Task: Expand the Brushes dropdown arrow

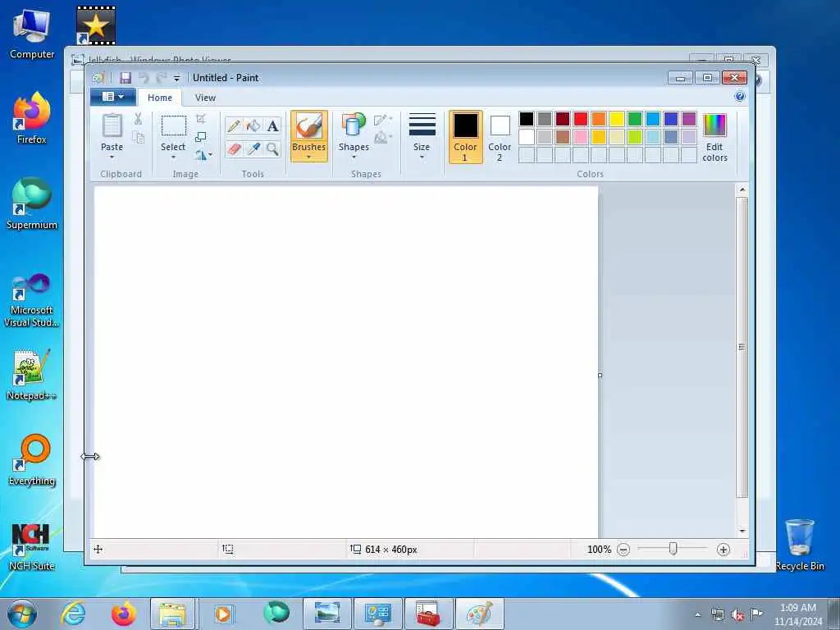Action: [309, 157]
